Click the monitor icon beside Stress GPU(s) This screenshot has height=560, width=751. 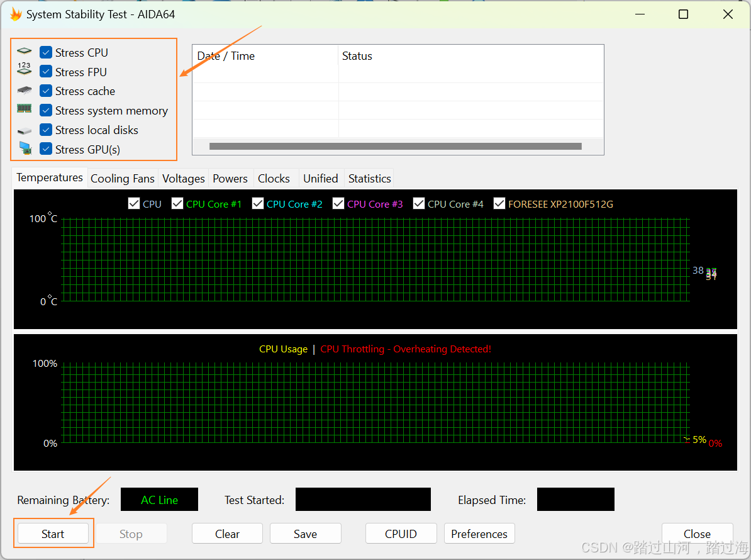[25, 148]
